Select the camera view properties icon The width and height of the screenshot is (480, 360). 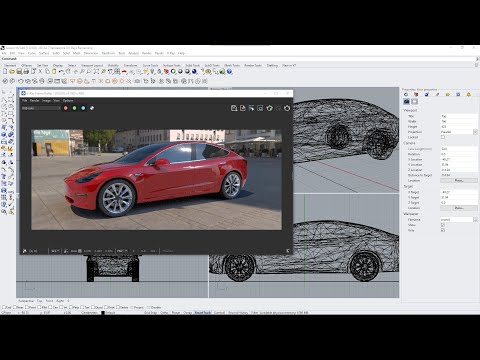pos(406,101)
